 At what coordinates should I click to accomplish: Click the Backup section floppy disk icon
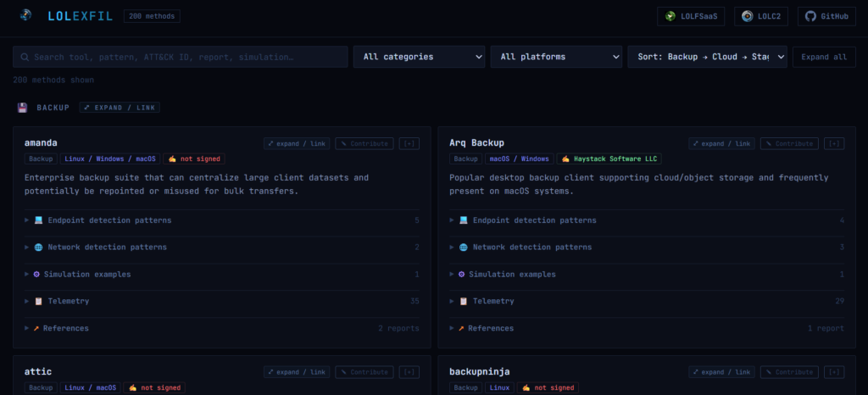click(23, 108)
